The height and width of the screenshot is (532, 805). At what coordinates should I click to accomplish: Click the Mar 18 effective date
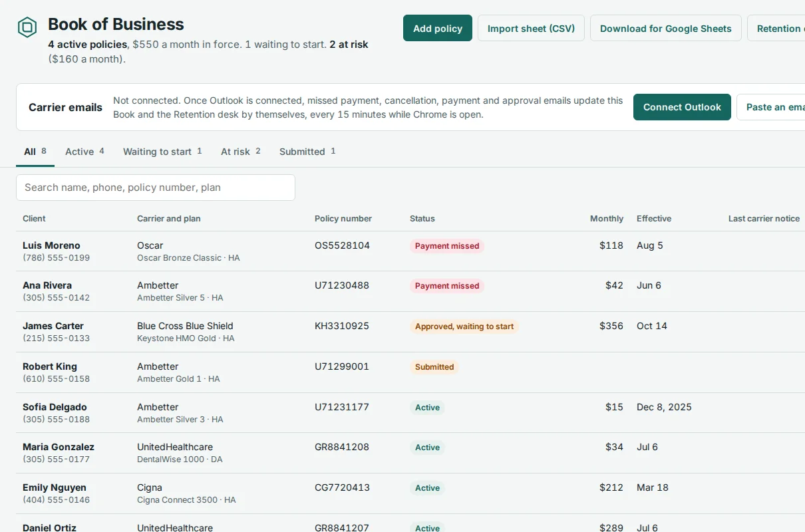[x=653, y=487]
